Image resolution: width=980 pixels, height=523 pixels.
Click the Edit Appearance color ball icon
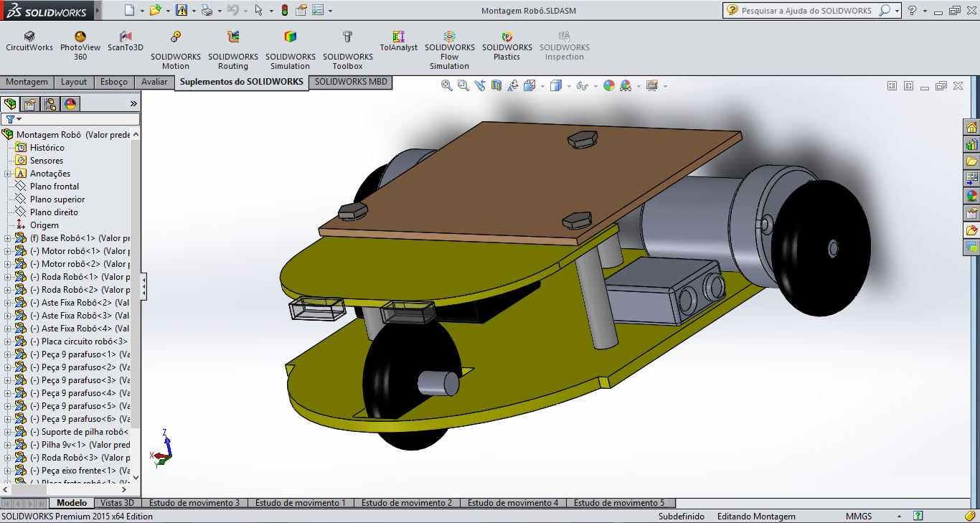click(609, 85)
